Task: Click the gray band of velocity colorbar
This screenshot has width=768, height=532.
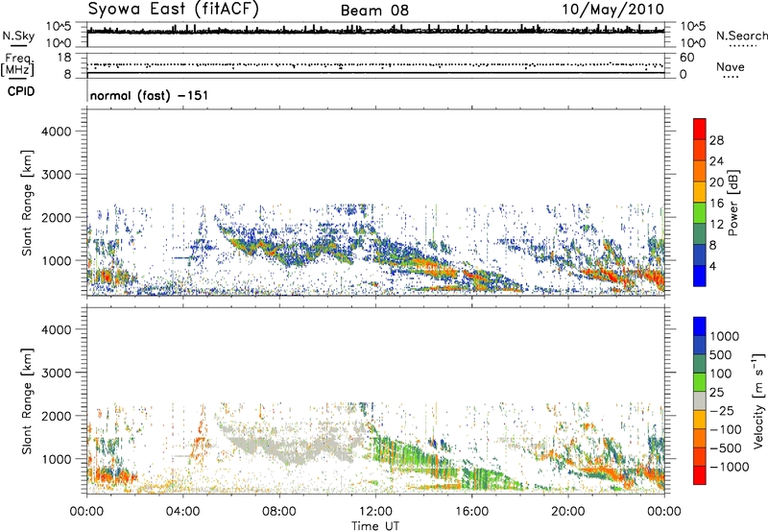Action: click(x=700, y=400)
